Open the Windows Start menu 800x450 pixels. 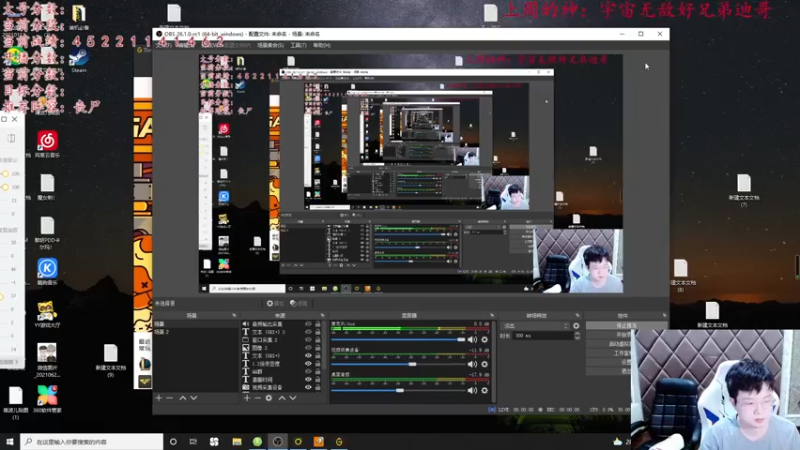pos(10,441)
